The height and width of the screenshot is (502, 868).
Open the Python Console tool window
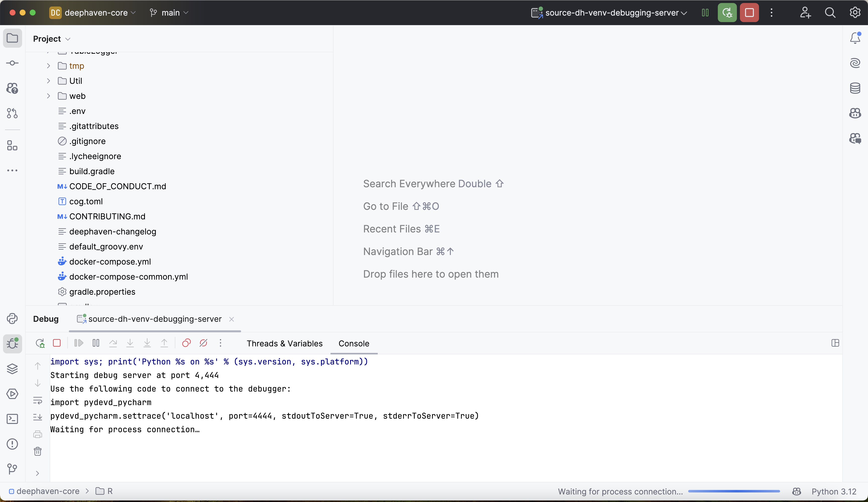tap(12, 319)
